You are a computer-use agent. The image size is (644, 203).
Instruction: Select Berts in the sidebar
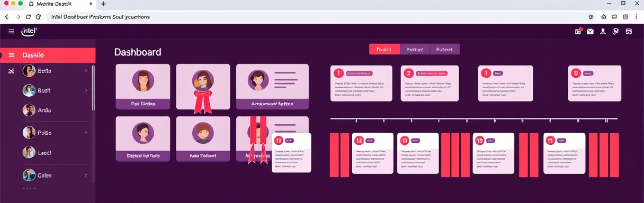pos(44,70)
